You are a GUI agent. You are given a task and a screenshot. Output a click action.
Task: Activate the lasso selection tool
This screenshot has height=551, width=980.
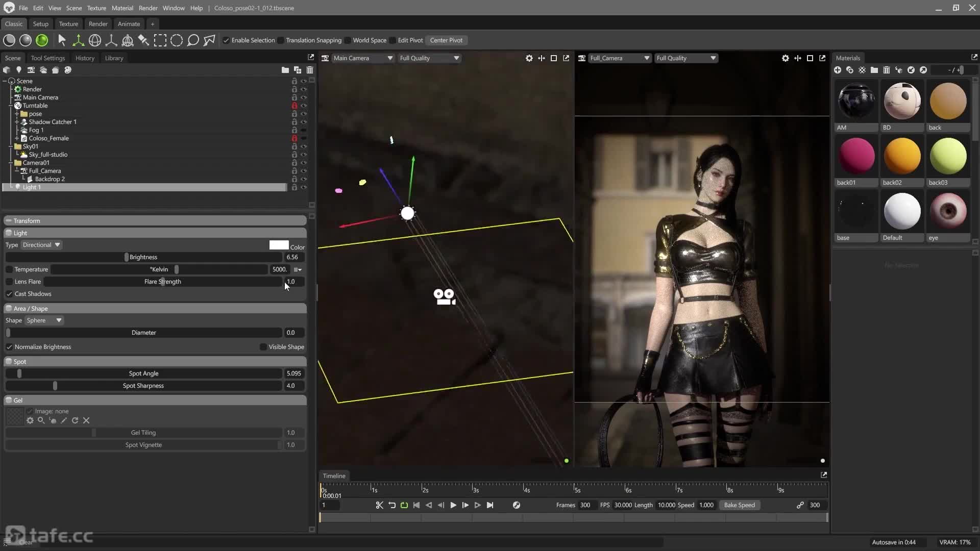193,40
